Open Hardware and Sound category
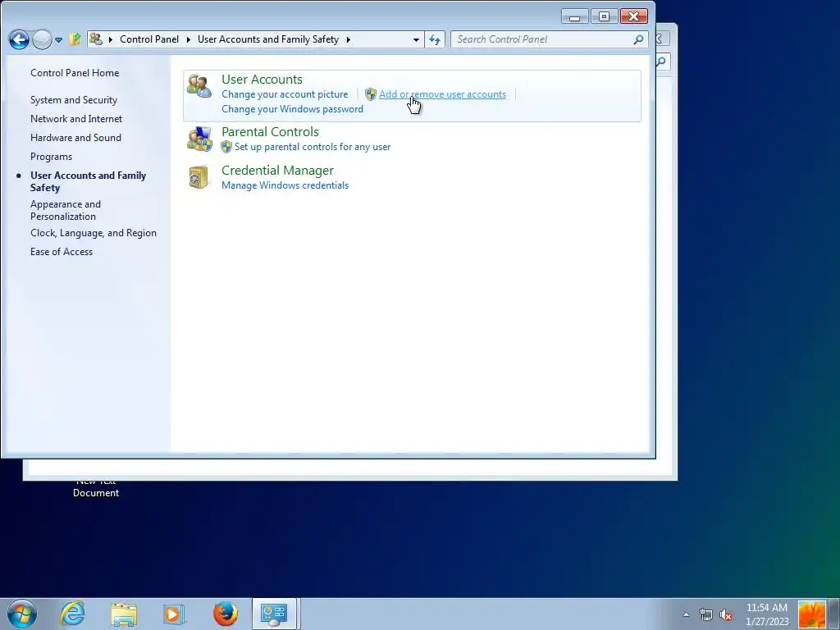 tap(75, 138)
